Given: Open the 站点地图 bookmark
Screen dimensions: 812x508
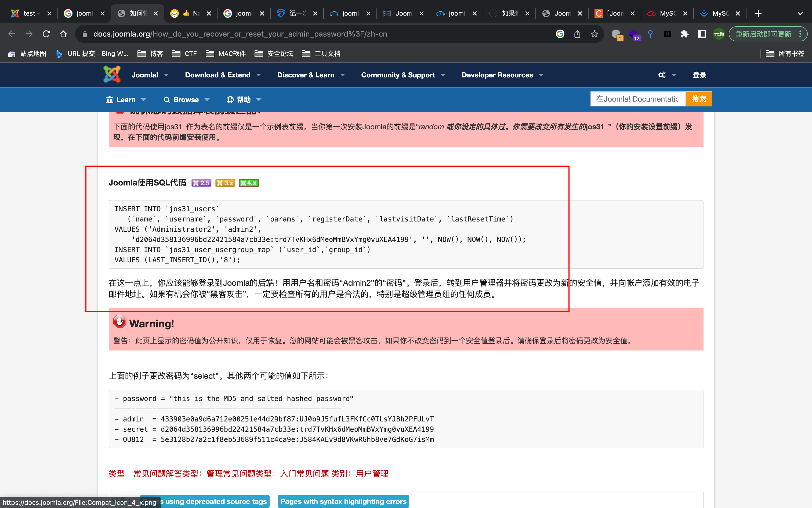Looking at the screenshot, I should tap(27, 54).
